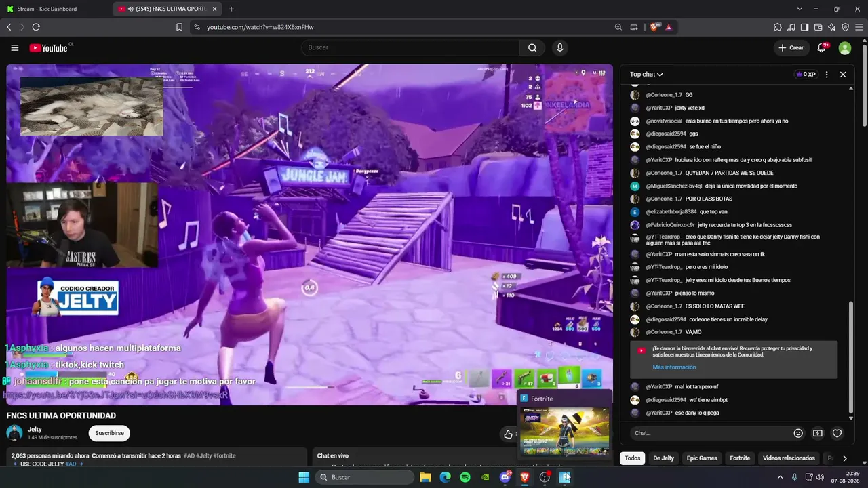Show more category chips with the arrow
Viewport: 868px width, 488px height.
coord(844,458)
